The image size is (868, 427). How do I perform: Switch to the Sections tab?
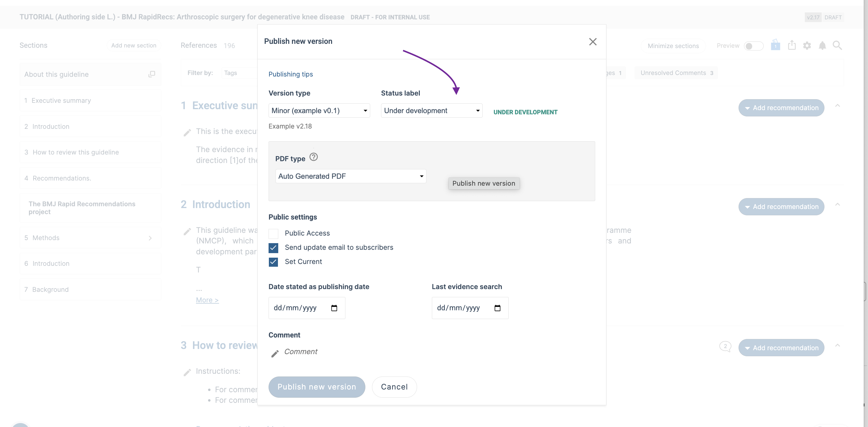(x=33, y=45)
